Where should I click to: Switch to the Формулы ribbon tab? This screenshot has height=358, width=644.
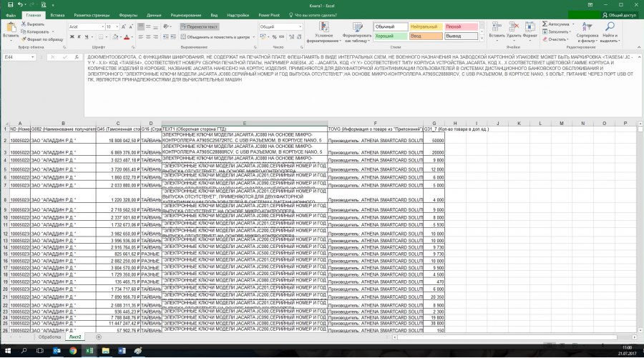pyautogui.click(x=128, y=15)
